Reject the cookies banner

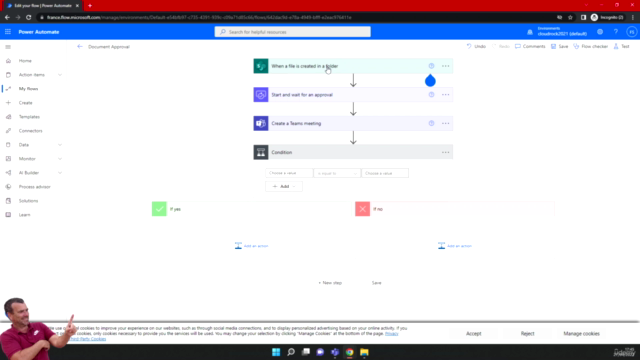coord(527,333)
